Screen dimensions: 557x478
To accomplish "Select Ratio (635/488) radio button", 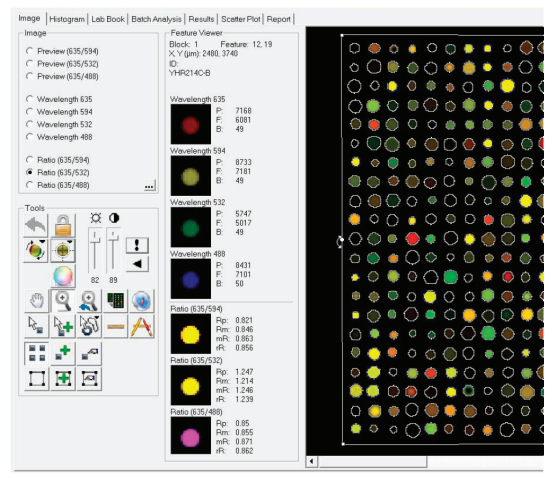I will 30,185.
